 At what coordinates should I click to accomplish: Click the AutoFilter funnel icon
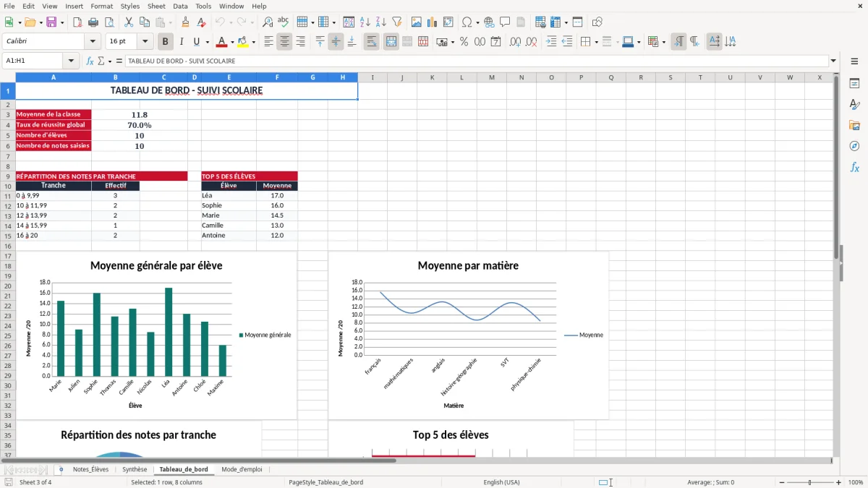point(397,22)
